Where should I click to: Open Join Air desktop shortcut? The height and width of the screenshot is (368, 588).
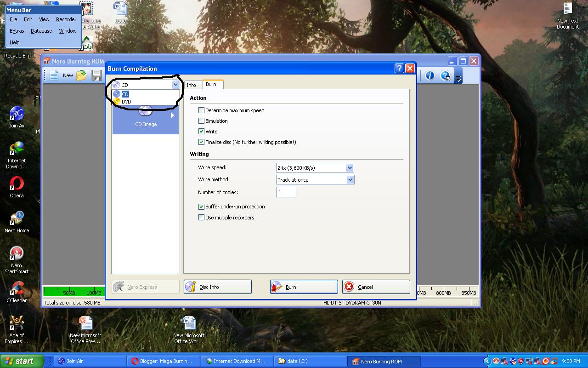pos(17,118)
